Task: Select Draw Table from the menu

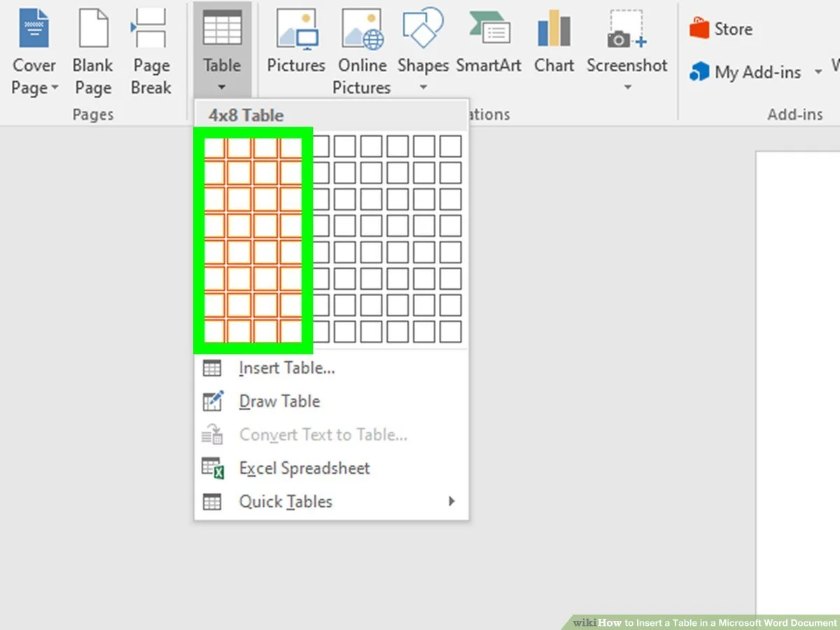Action: 331,401
